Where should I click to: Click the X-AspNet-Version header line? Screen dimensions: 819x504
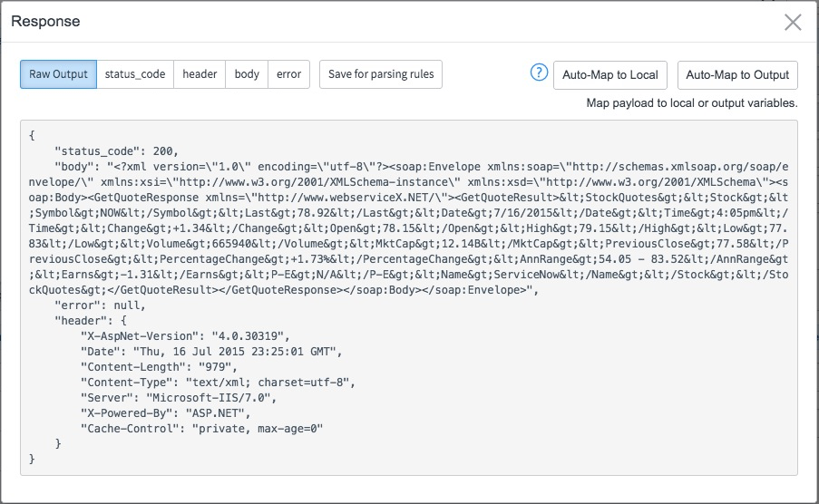pyautogui.click(x=185, y=336)
